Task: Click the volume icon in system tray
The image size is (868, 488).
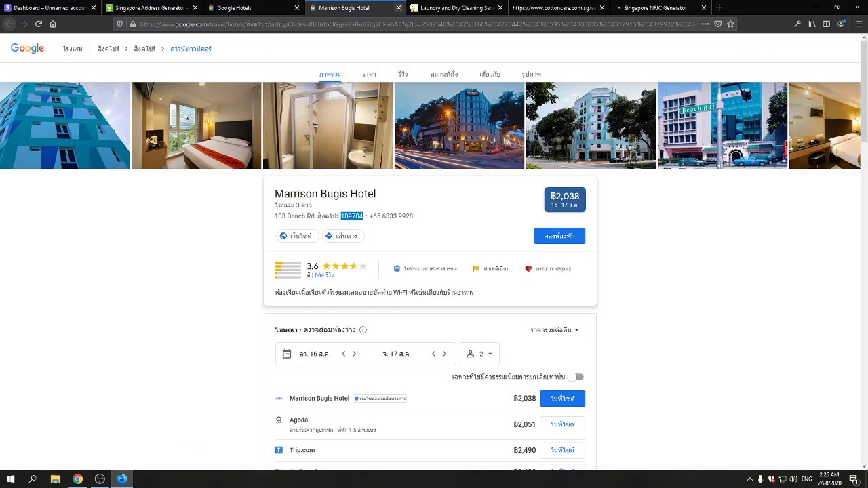Action: [793, 479]
